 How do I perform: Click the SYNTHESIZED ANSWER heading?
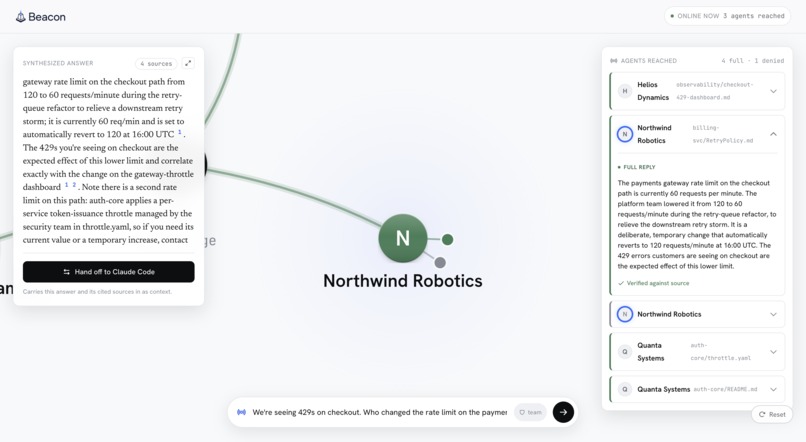[x=58, y=63]
